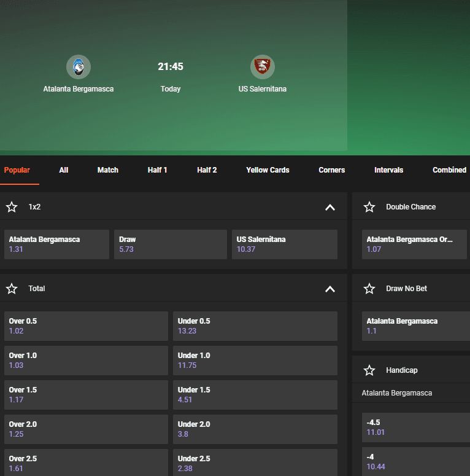Click the Double Chance market title
The width and height of the screenshot is (470, 476).
[x=411, y=207]
